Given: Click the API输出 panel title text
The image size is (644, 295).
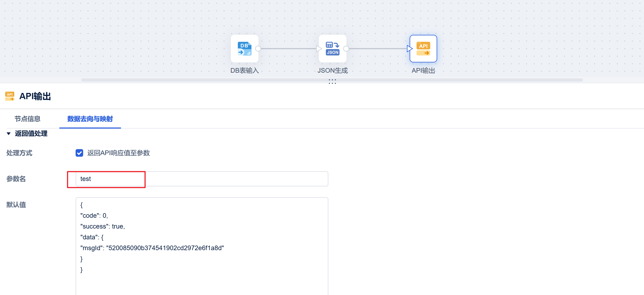Looking at the screenshot, I should click(x=35, y=96).
